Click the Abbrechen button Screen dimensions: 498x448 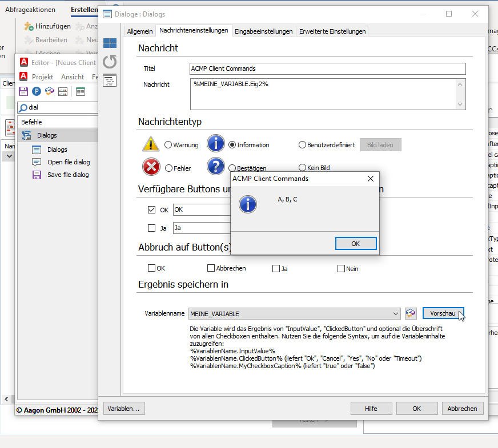(463, 409)
